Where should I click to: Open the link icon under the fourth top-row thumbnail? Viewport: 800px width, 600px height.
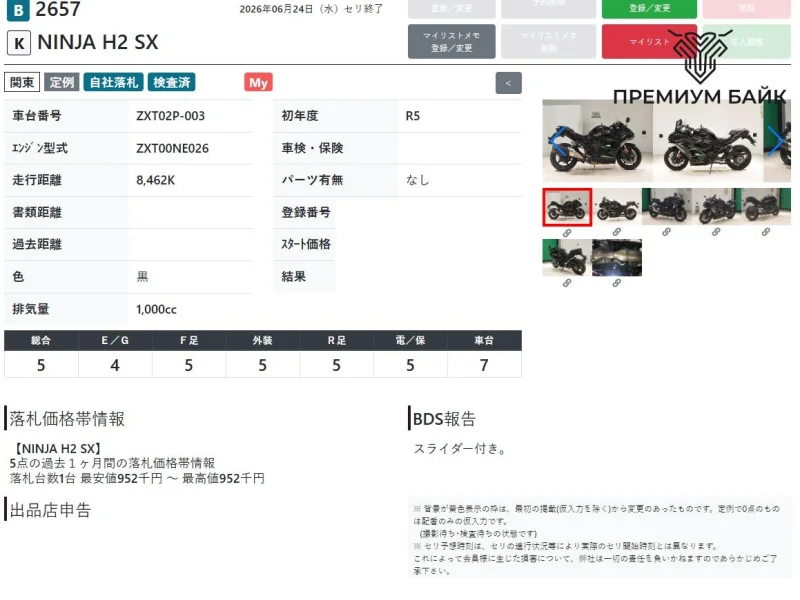716,232
